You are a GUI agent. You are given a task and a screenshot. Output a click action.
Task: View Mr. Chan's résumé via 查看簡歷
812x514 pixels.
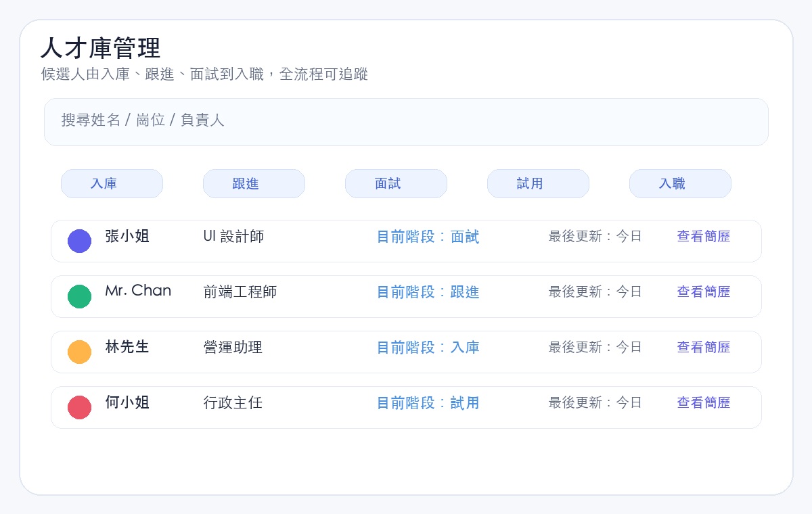point(704,292)
